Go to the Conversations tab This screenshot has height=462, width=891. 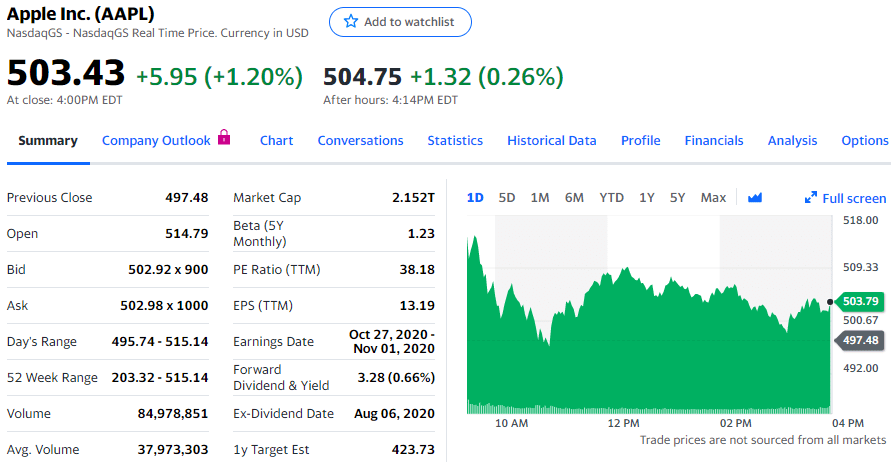360,141
